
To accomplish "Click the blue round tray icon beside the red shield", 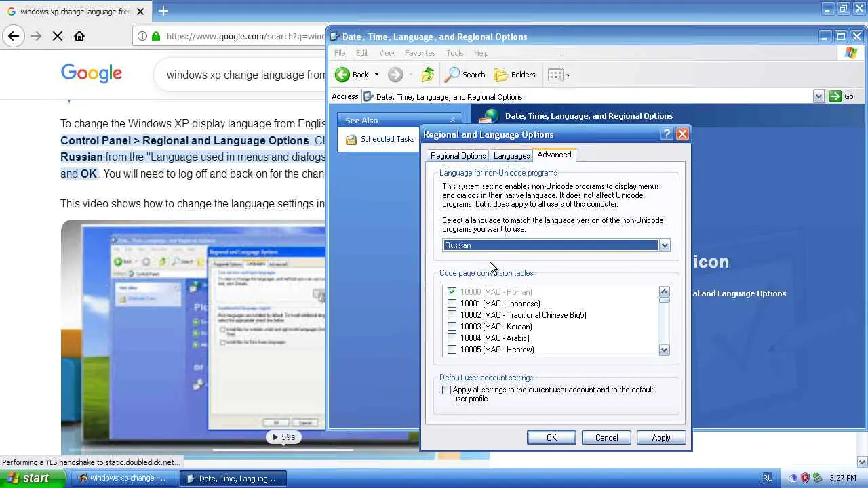I will [793, 478].
